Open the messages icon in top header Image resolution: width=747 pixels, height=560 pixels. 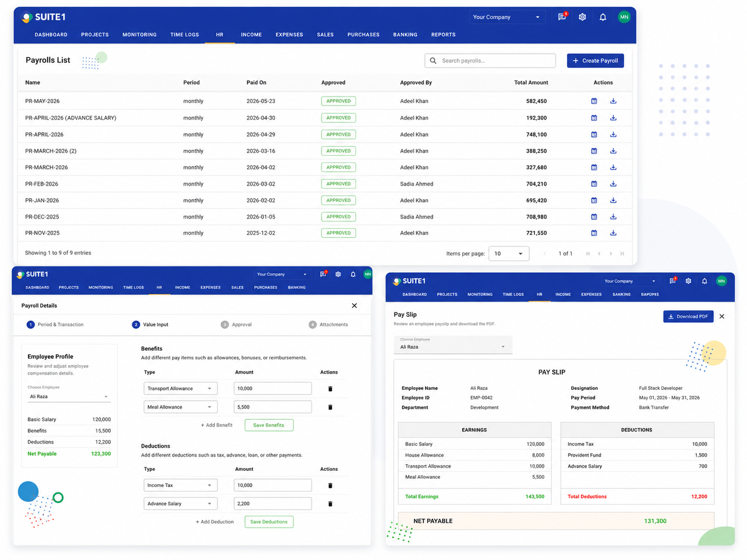[x=562, y=17]
